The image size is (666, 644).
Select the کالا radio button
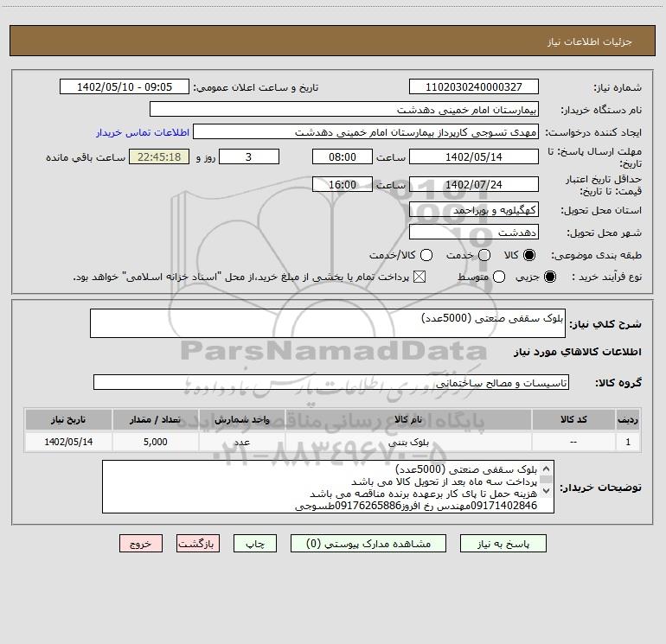[x=529, y=255]
